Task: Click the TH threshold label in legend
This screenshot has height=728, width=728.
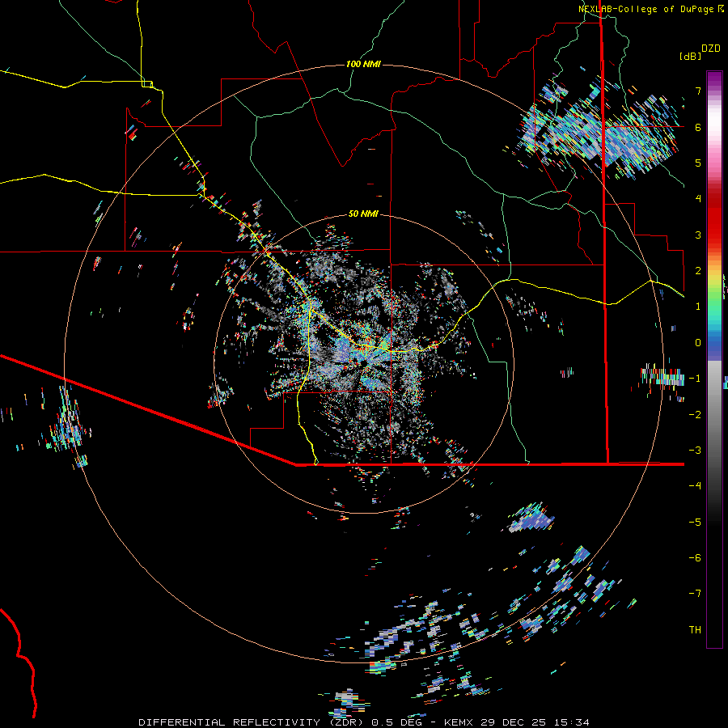Action: [695, 629]
